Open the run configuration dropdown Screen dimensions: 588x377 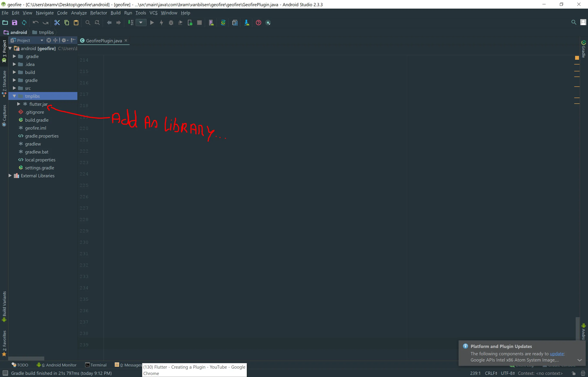pyautogui.click(x=141, y=23)
